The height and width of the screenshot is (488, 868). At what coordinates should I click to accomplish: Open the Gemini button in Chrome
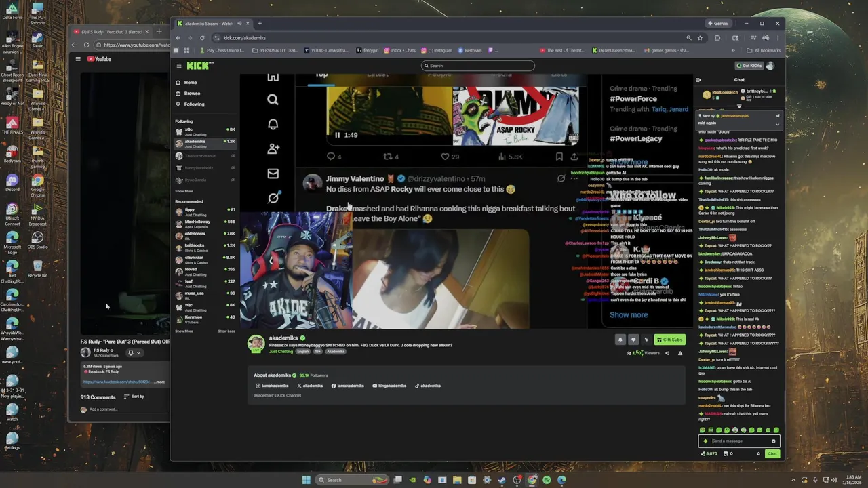[x=719, y=23]
